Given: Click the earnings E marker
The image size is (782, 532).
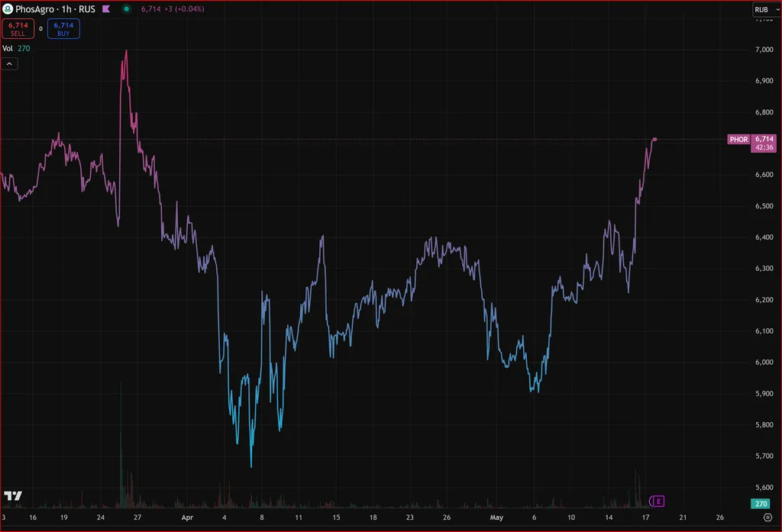Looking at the screenshot, I should [x=658, y=501].
